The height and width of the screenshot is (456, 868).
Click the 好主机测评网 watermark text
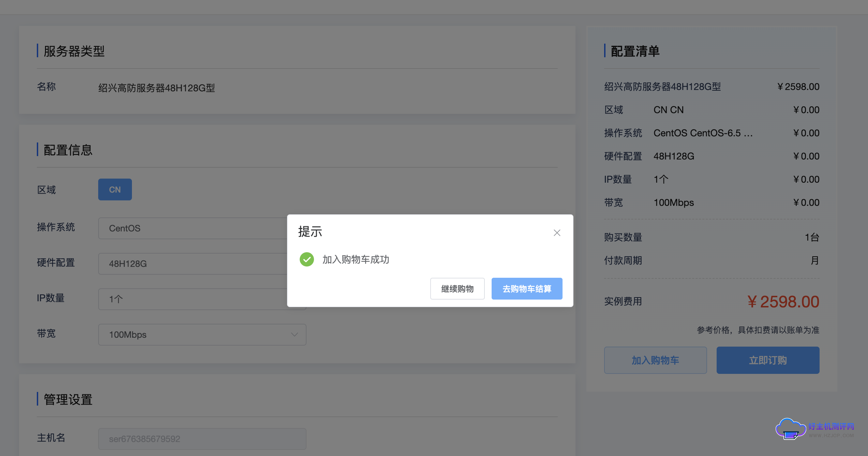coord(831,426)
